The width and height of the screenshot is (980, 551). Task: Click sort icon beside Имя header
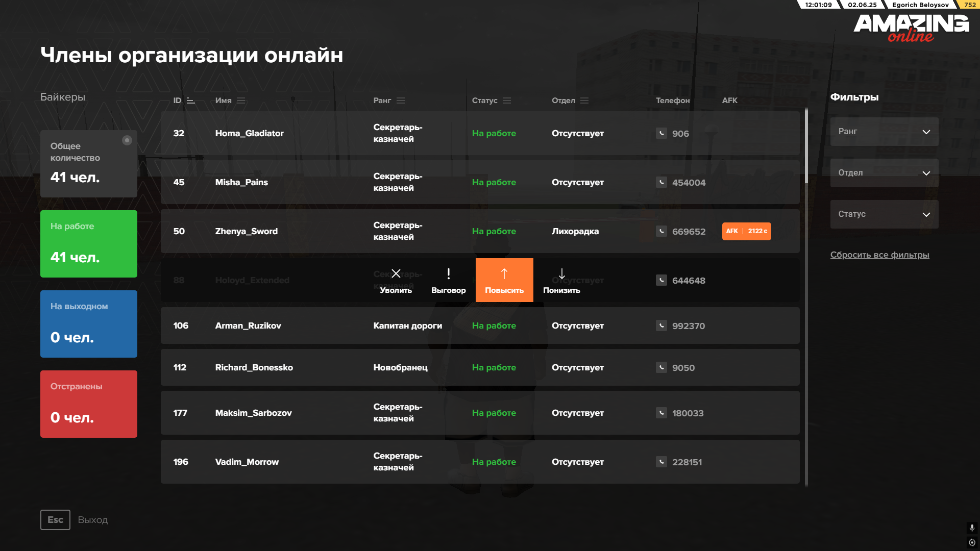coord(241,101)
